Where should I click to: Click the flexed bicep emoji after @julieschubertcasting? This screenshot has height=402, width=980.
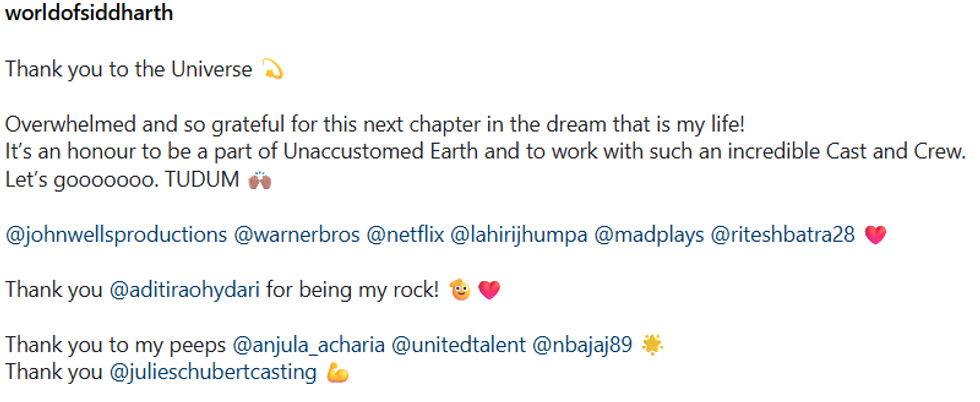337,374
